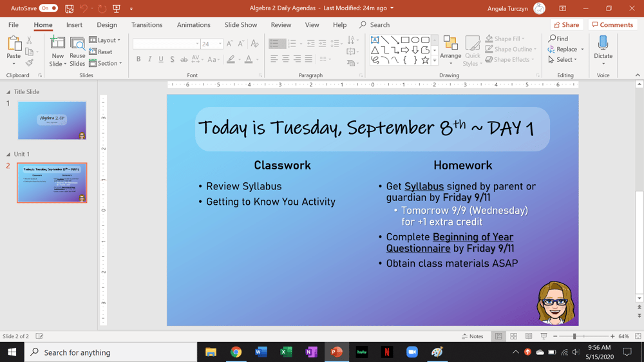Toggle Bold formatting

coord(138,59)
